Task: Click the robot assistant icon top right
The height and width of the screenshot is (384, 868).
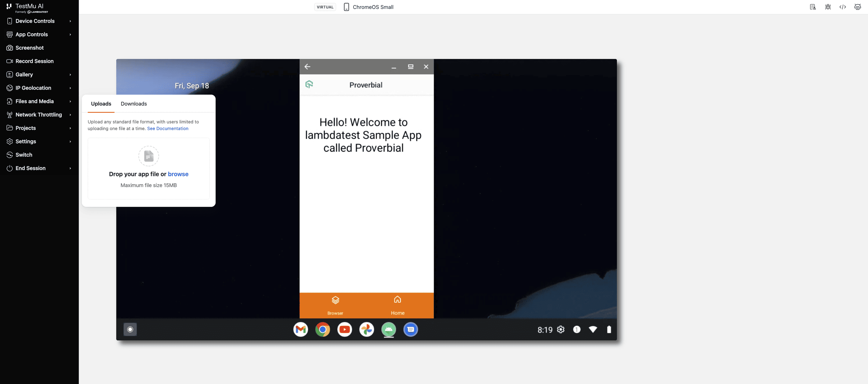Action: click(x=858, y=7)
